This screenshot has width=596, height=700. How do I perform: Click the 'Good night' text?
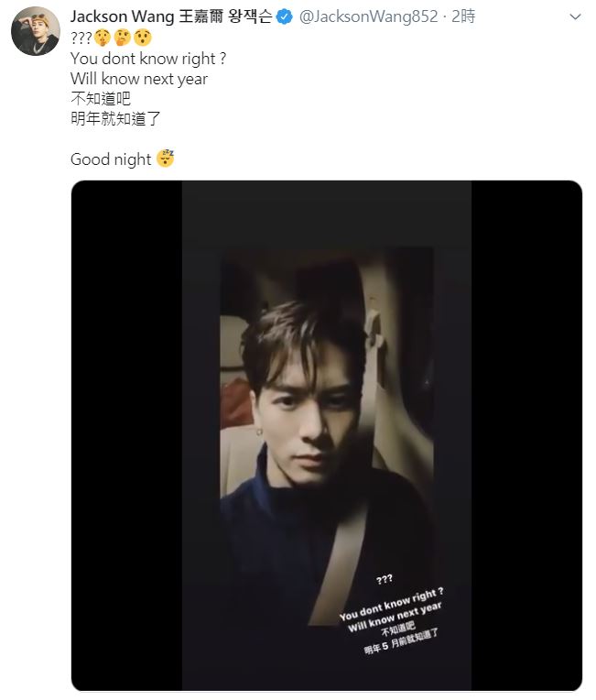[x=110, y=159]
